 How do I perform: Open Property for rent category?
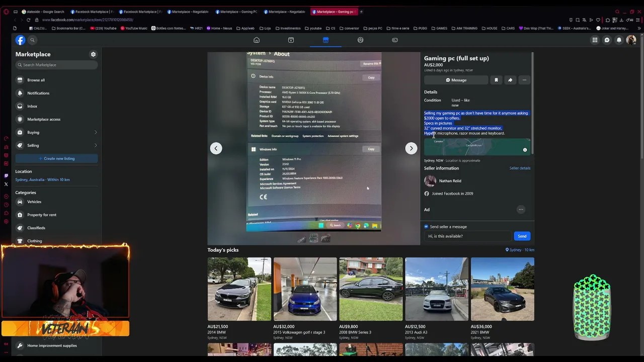[x=56, y=215]
